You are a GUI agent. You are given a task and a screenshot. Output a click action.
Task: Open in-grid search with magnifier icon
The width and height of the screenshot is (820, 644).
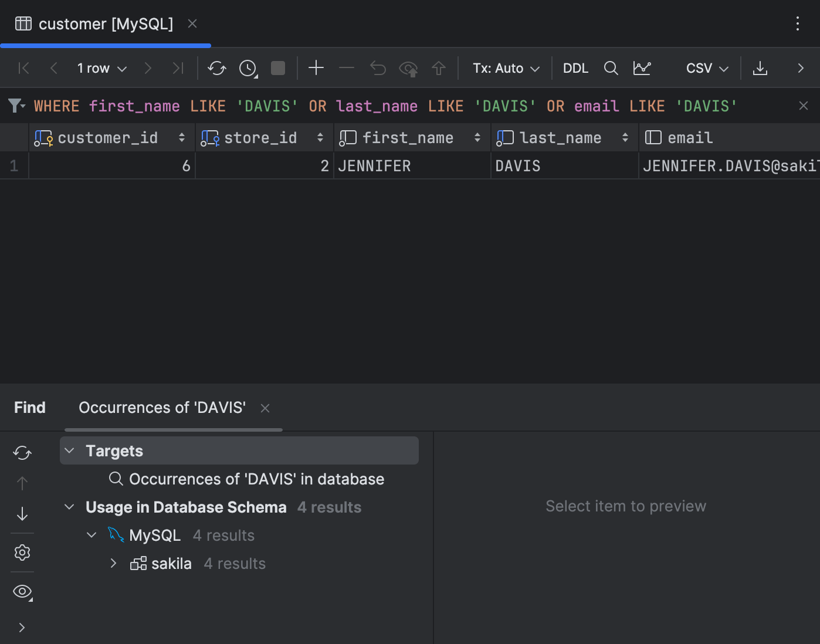pyautogui.click(x=611, y=68)
